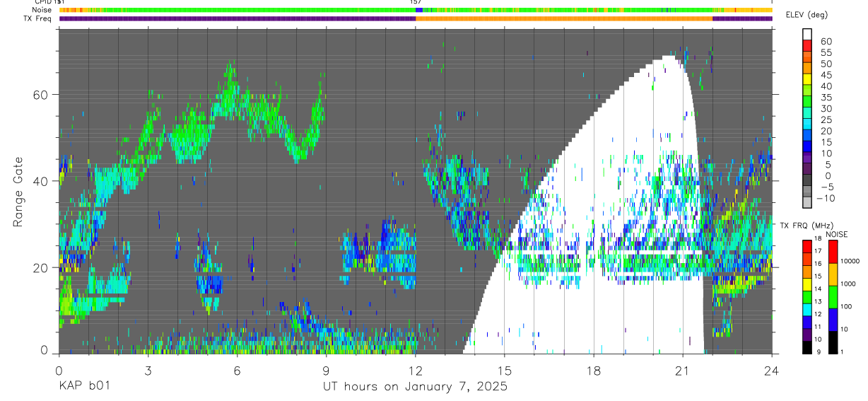Click the light gray bottom ELEV colorbar segment
The image size is (868, 401).
[x=807, y=203]
